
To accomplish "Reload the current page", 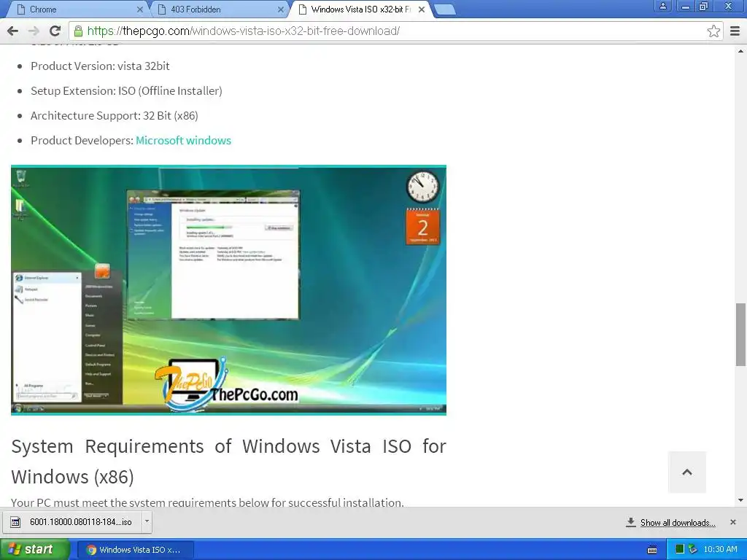I will (x=55, y=31).
